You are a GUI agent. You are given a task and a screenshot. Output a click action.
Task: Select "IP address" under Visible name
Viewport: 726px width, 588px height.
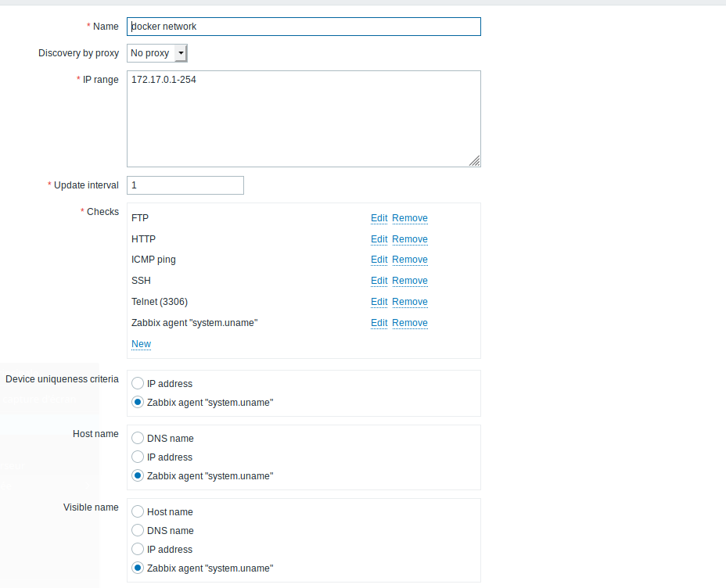click(x=138, y=549)
